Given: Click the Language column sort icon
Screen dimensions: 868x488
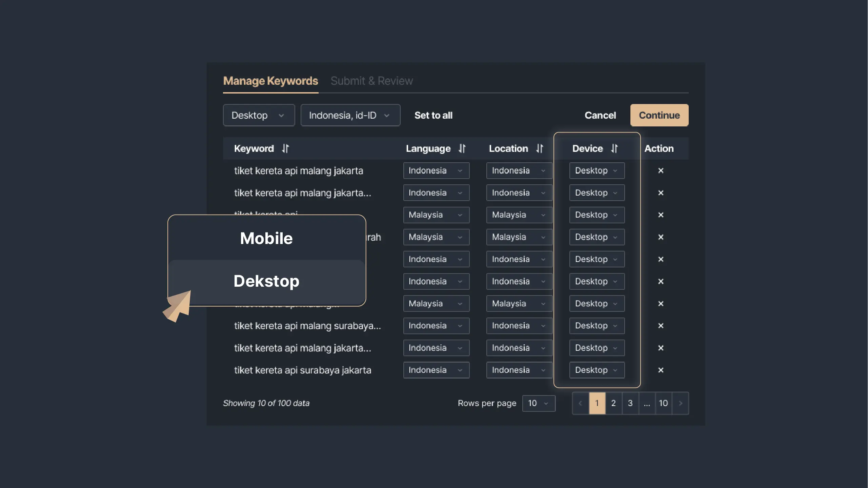Looking at the screenshot, I should [462, 148].
